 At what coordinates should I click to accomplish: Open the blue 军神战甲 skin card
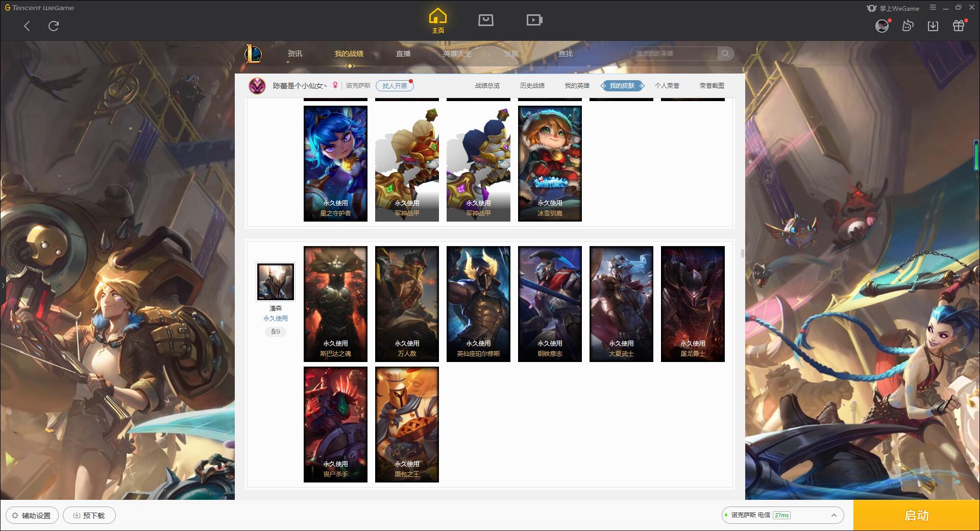click(478, 163)
